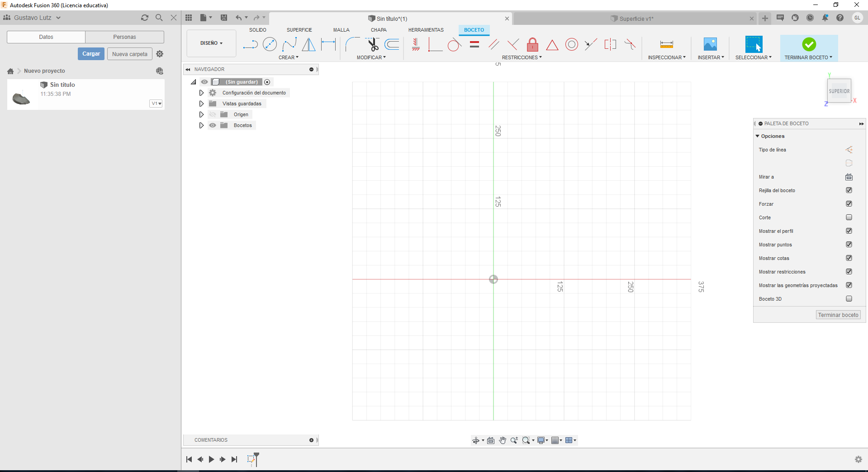This screenshot has width=868, height=472.
Task: Click the Terminar boceto palette button
Action: coord(838,315)
